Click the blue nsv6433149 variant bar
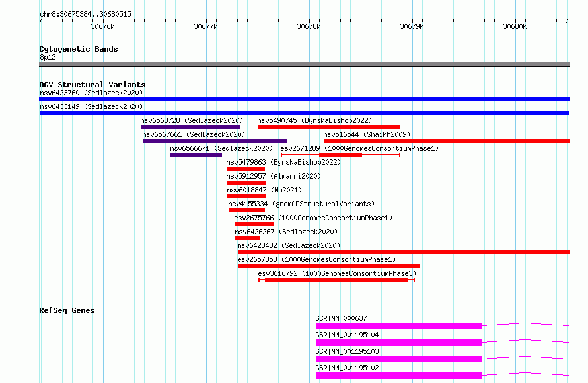Image resolution: width=588 pixels, height=383 pixels. (304, 113)
